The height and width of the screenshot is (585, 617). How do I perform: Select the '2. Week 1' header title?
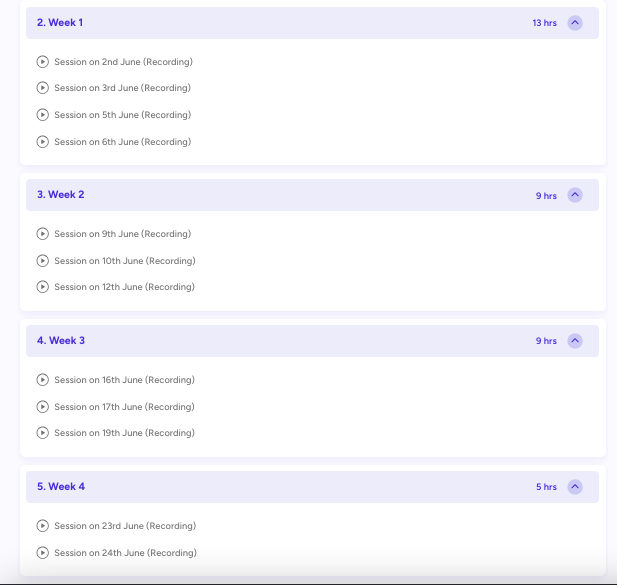tap(60, 22)
